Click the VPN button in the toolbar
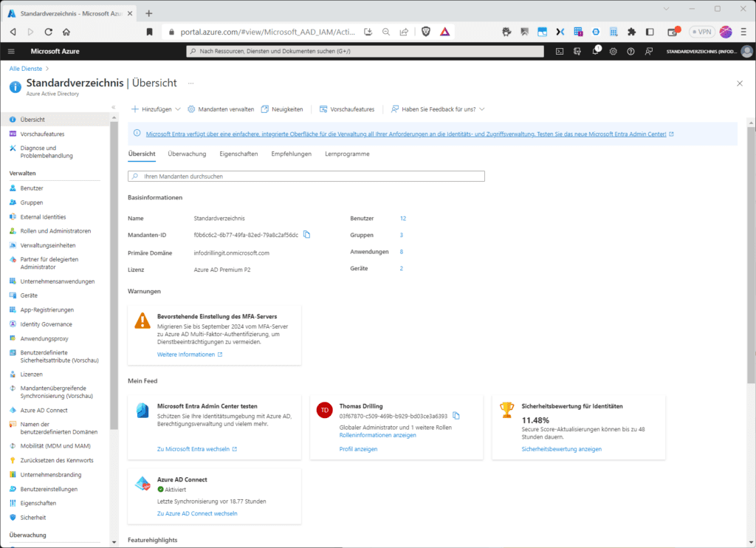The image size is (756, 548). (x=702, y=32)
